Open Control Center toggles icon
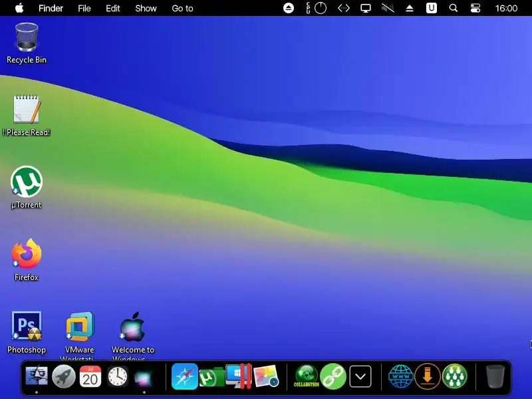This screenshot has width=532, height=399. (475, 8)
